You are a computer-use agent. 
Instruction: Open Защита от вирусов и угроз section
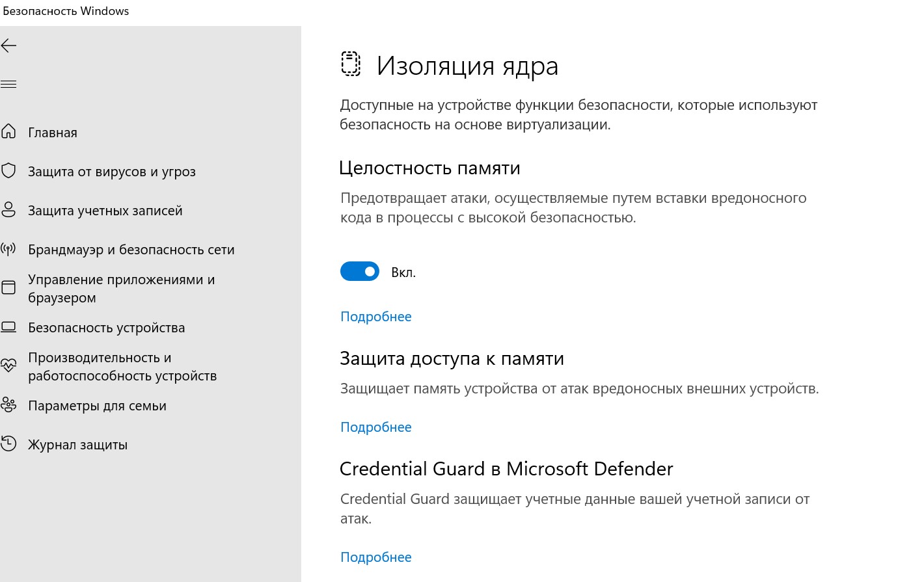pos(111,172)
